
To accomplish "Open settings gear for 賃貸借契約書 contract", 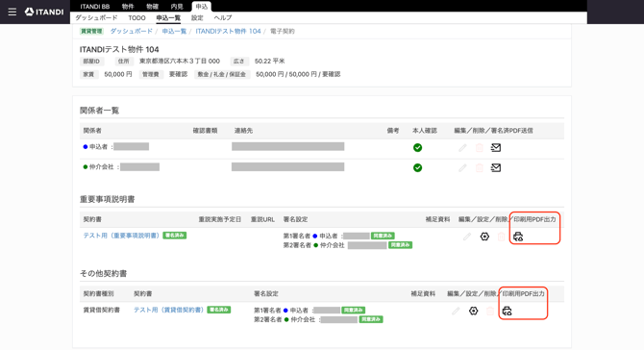I will [x=474, y=311].
